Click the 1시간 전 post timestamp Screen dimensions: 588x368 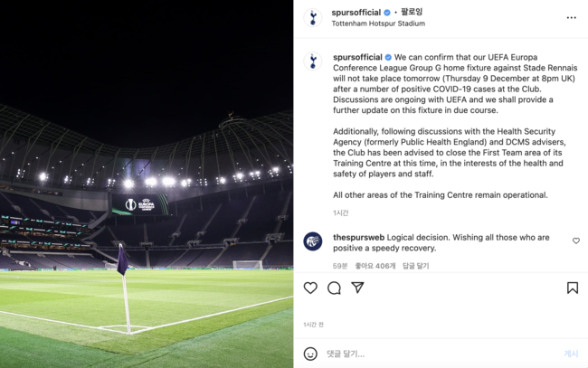[x=313, y=325]
